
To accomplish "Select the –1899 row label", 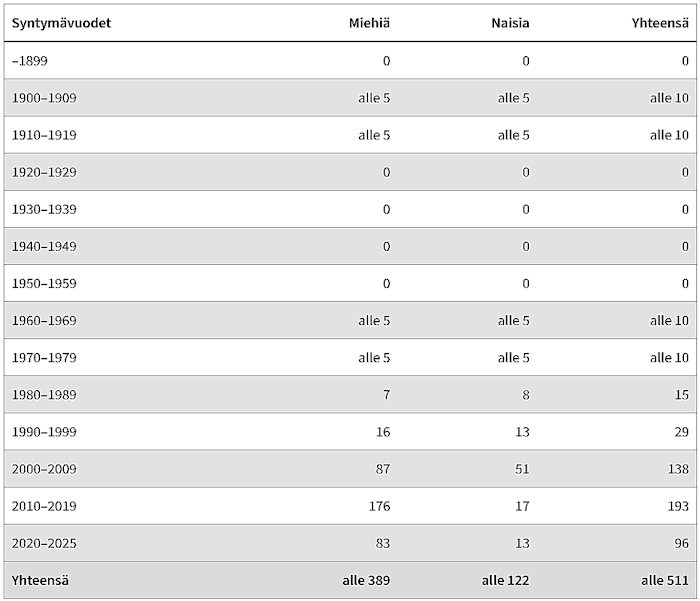I will click(x=29, y=61).
